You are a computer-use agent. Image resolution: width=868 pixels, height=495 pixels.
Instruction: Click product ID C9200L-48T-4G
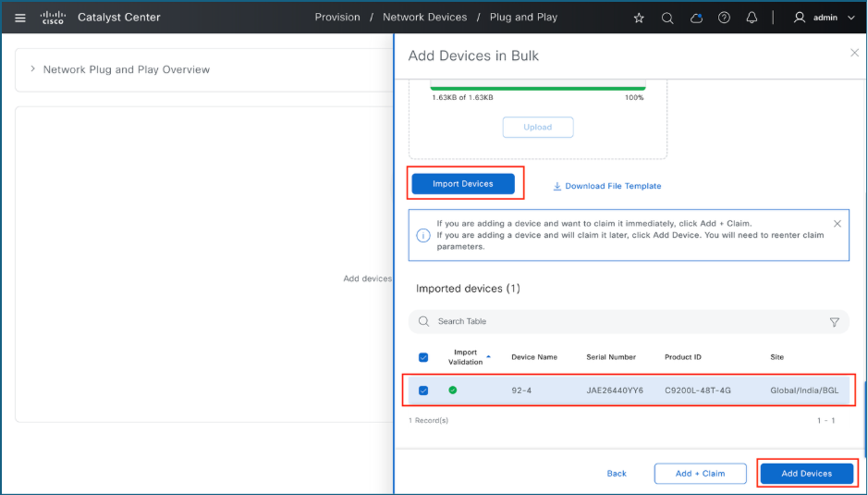[x=698, y=390]
